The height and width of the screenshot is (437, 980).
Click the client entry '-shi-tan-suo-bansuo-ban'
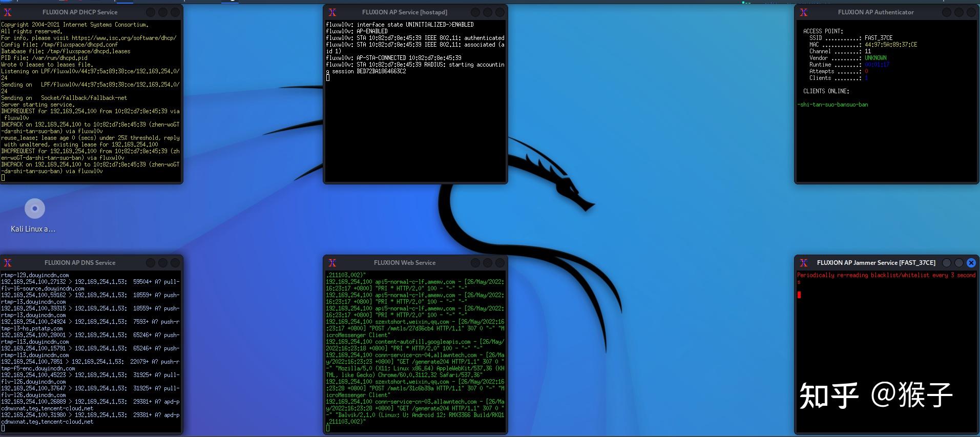833,105
